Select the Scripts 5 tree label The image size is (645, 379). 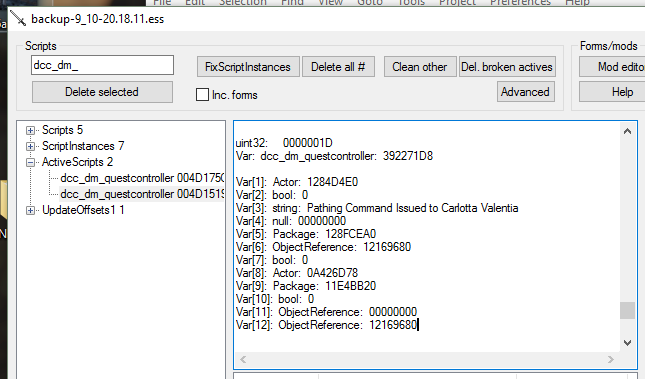point(63,130)
